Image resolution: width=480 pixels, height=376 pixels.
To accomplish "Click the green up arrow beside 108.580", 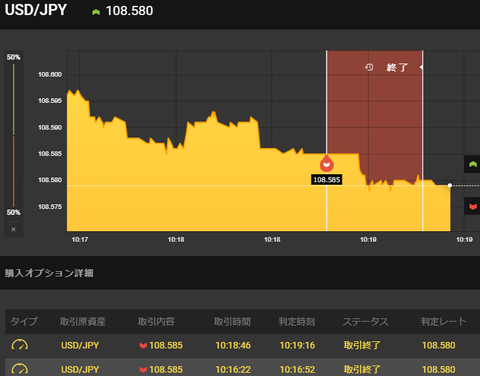I will [96, 12].
